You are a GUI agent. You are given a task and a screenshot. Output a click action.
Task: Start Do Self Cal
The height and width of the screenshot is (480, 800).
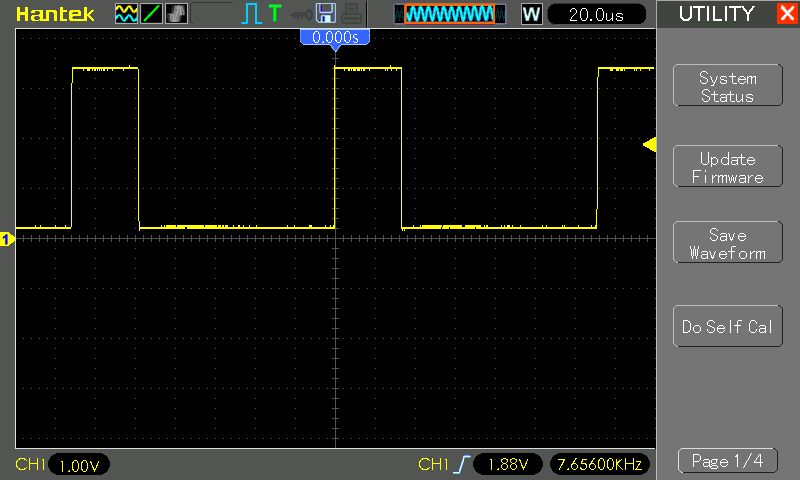coord(727,327)
